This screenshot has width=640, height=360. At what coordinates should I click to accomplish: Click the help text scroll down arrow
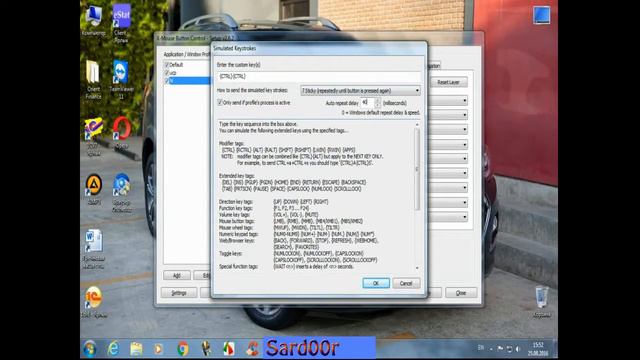pyautogui.click(x=417, y=268)
